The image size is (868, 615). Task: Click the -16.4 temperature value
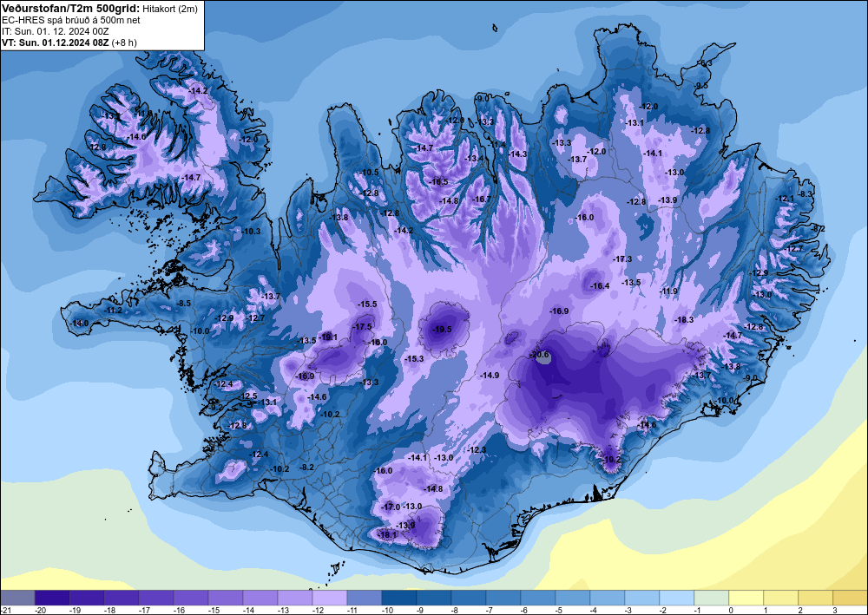pyautogui.click(x=600, y=286)
